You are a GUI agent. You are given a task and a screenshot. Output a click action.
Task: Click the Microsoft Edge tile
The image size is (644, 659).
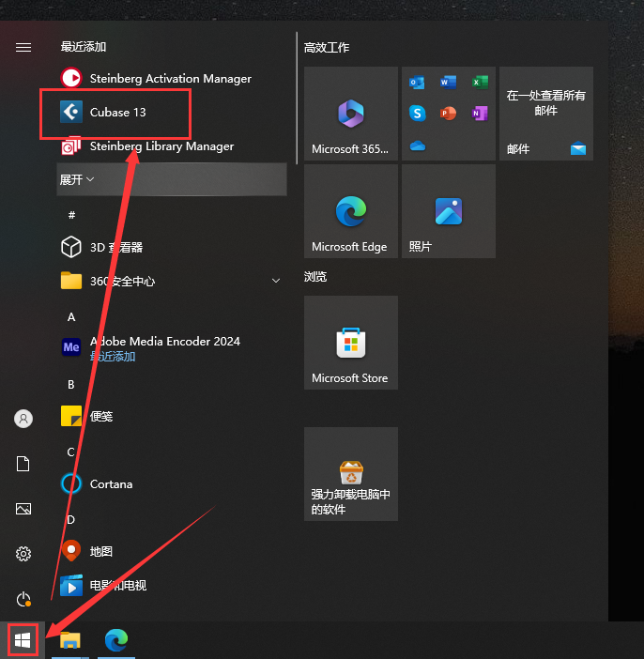[x=350, y=211]
